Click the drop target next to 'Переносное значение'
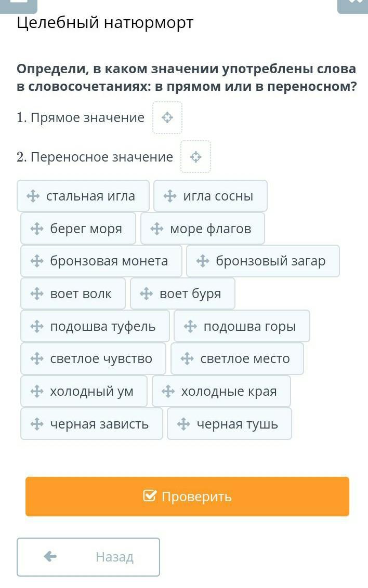 [196, 157]
